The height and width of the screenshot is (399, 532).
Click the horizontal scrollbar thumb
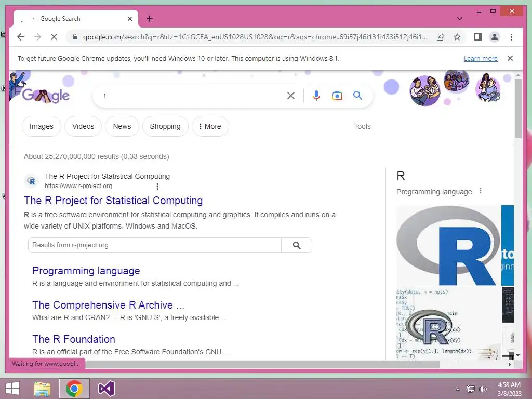[x=262, y=364]
